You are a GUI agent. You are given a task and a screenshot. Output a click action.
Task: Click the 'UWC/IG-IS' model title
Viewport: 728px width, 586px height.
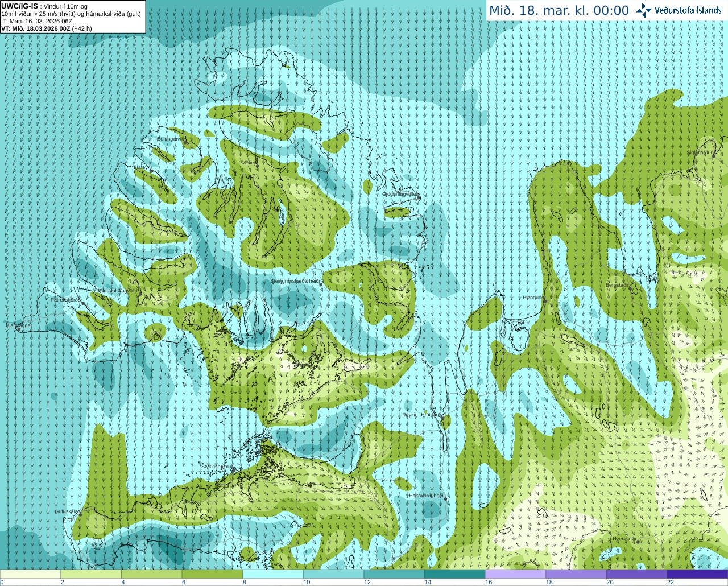coord(19,6)
